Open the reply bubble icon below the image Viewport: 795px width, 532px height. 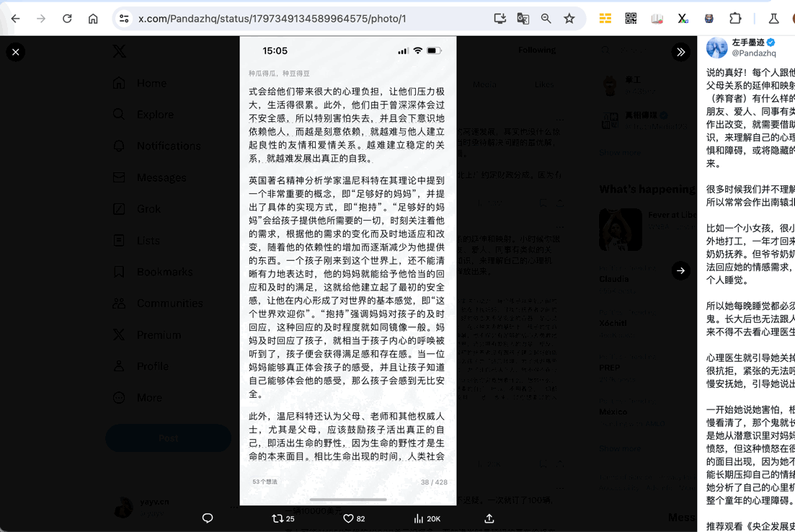(x=208, y=518)
